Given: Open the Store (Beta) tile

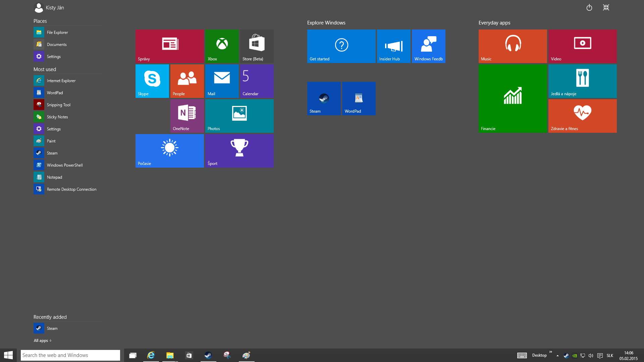Looking at the screenshot, I should click(x=257, y=46).
